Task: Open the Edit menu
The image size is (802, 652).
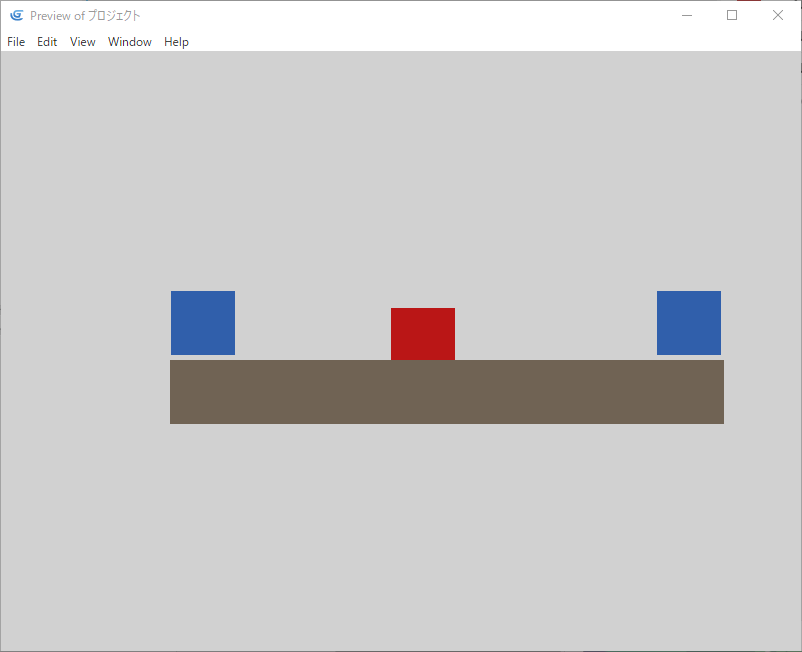Action: [x=47, y=42]
